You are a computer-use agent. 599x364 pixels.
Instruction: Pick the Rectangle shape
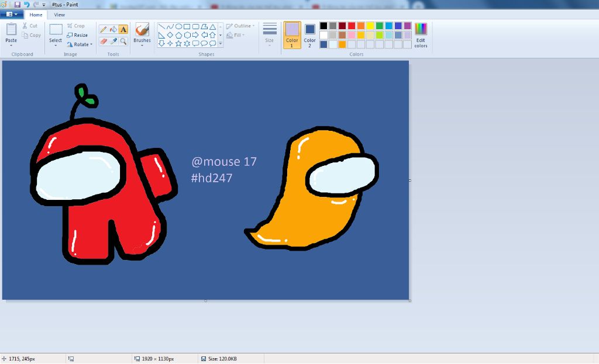coord(187,27)
